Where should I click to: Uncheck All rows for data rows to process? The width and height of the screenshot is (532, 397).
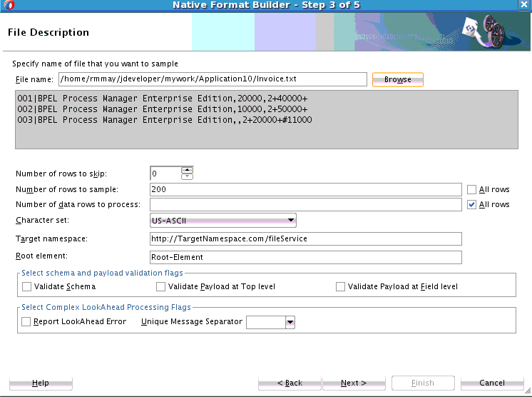coord(471,204)
